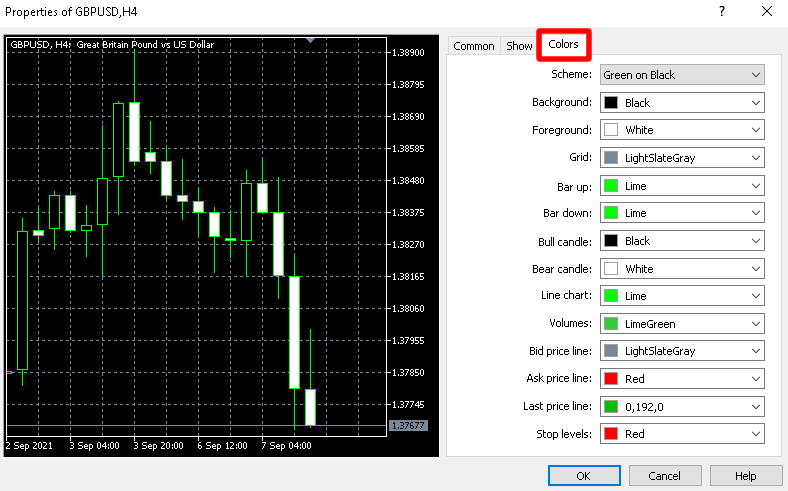Viewport: 788px width, 491px height.
Task: Click the LimeGreen Volumes swatch
Action: pos(611,324)
